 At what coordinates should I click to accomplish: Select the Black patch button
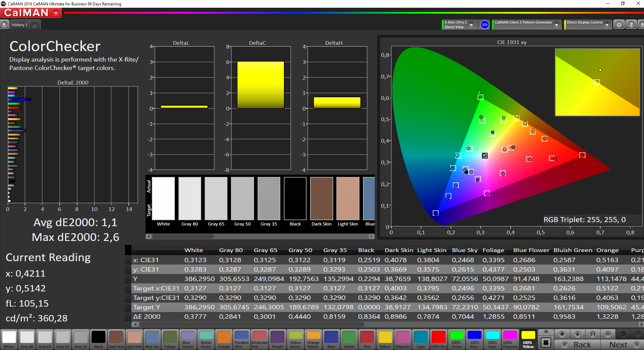pyautogui.click(x=99, y=340)
